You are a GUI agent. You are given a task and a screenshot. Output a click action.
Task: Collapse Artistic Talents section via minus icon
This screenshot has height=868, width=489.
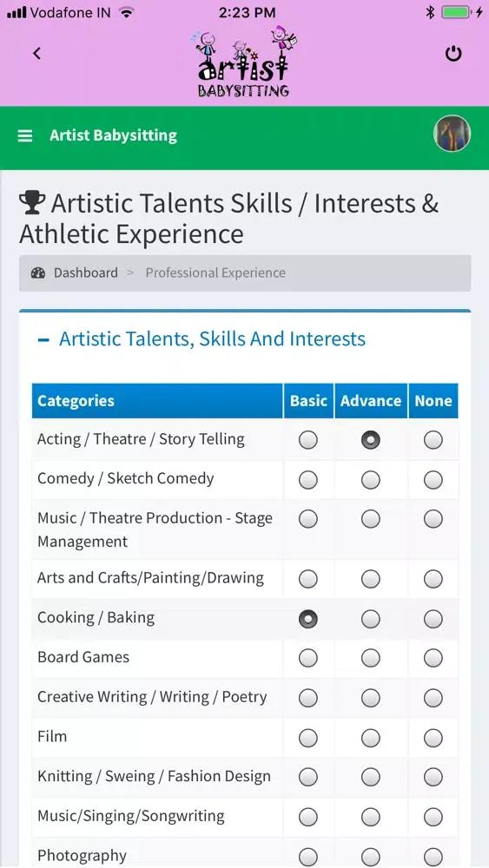43,339
